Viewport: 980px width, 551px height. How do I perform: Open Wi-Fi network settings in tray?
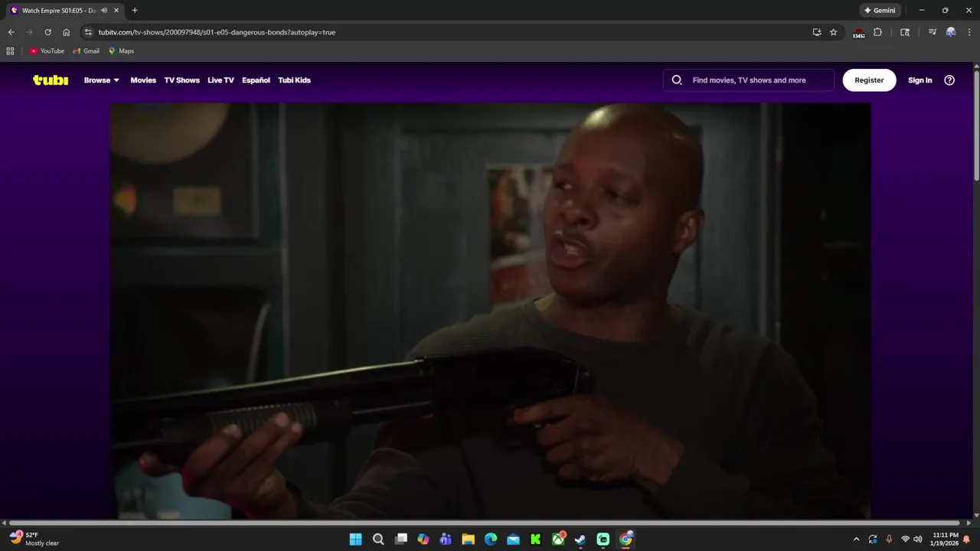[x=905, y=540]
